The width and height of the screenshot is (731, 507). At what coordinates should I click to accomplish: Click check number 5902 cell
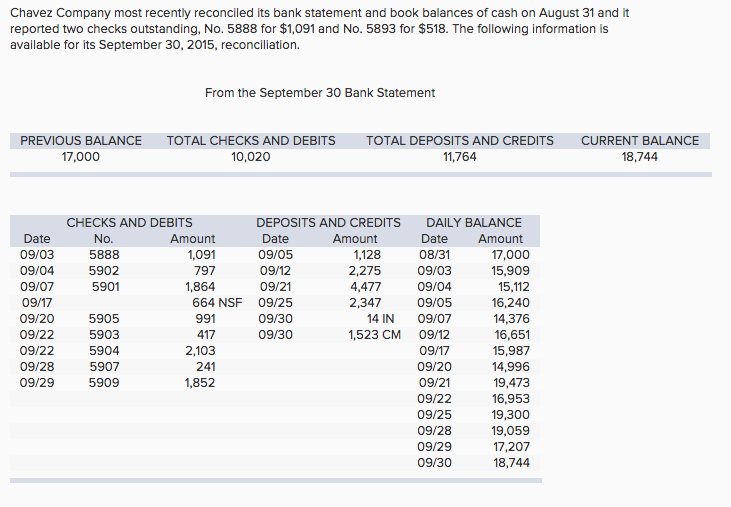point(104,271)
